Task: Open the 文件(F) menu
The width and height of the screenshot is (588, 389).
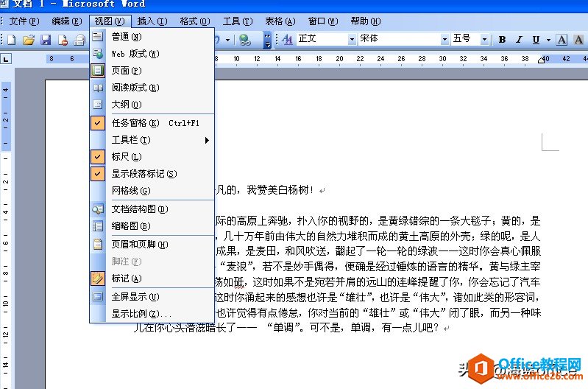Action: pyautogui.click(x=24, y=21)
